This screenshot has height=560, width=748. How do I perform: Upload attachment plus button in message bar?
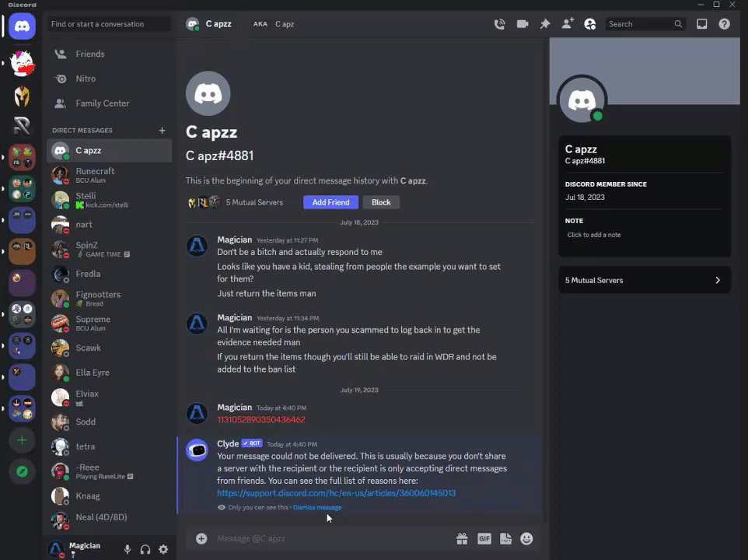(x=201, y=538)
